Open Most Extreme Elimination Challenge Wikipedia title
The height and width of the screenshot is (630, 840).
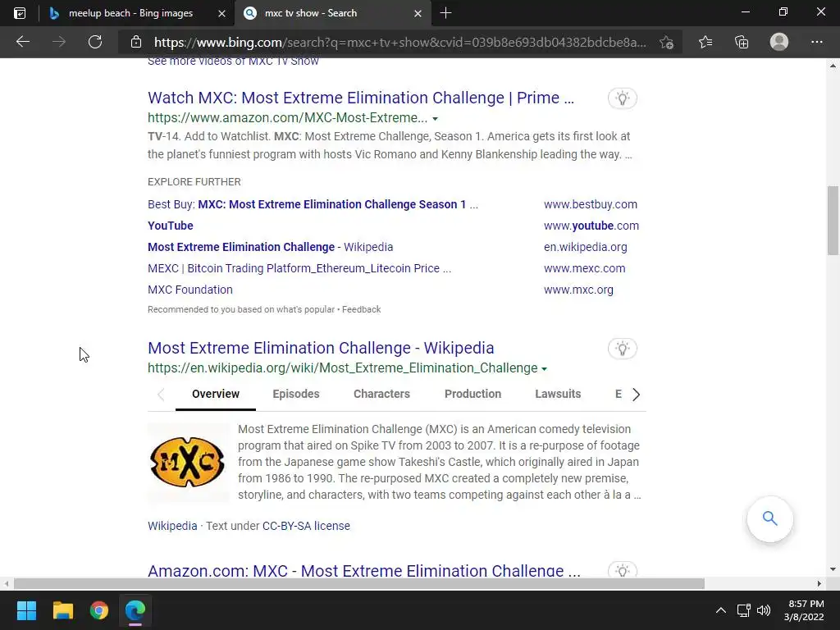pos(321,348)
